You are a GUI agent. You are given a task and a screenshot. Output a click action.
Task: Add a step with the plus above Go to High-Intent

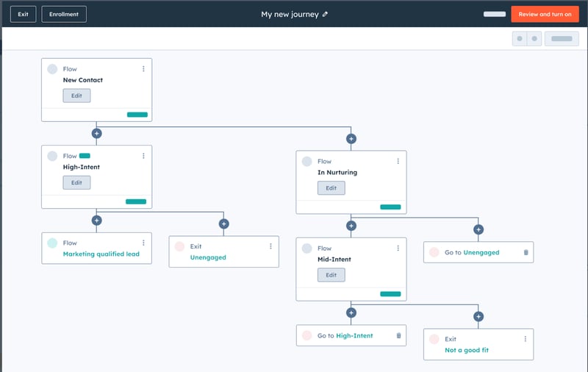(x=351, y=312)
